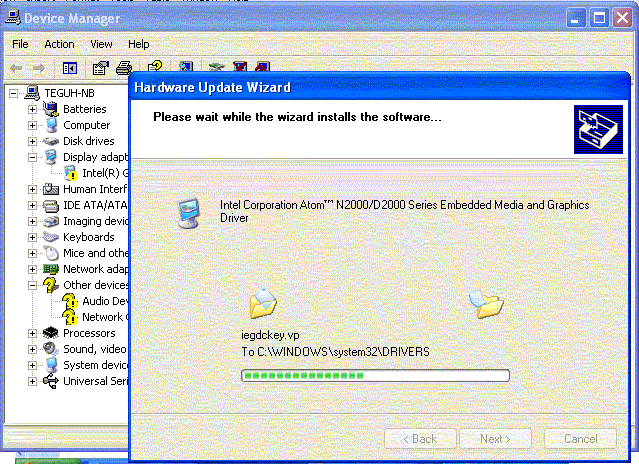
Task: Click the Device Manager title bar icon
Action: (x=13, y=18)
